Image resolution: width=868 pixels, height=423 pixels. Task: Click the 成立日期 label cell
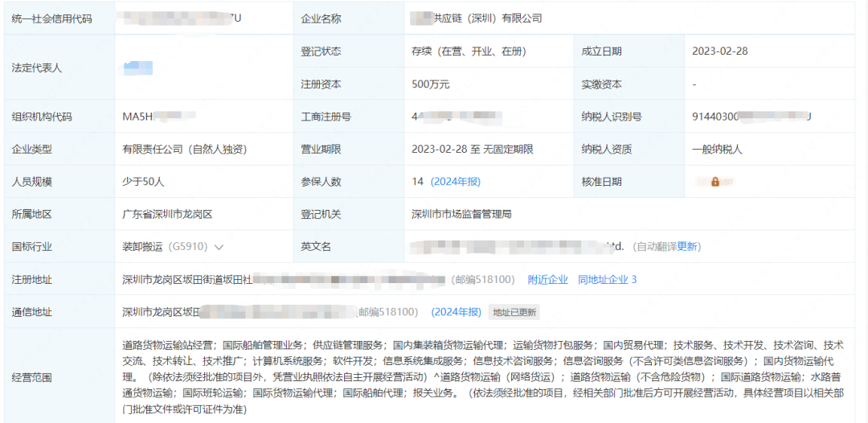(x=629, y=51)
